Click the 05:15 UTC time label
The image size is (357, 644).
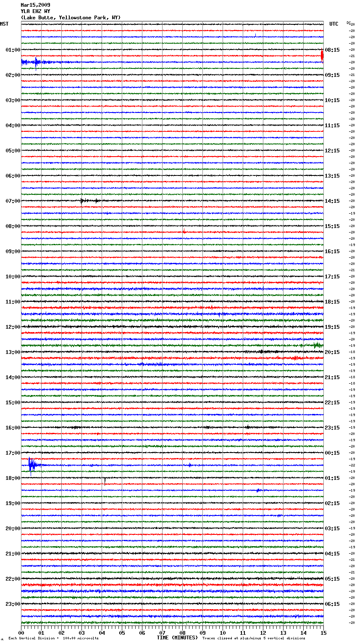[x=332, y=579]
